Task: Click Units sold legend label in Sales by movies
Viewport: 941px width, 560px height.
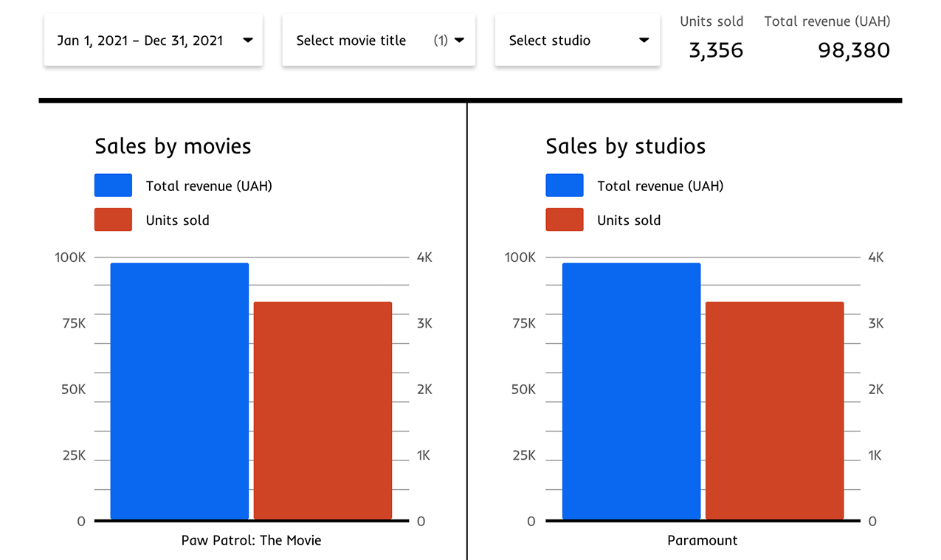Action: pyautogui.click(x=177, y=220)
